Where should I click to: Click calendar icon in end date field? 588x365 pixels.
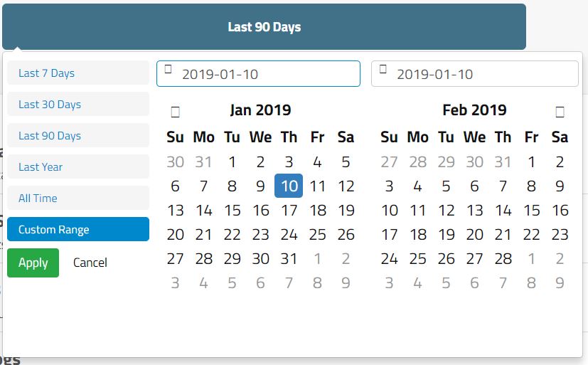point(383,69)
